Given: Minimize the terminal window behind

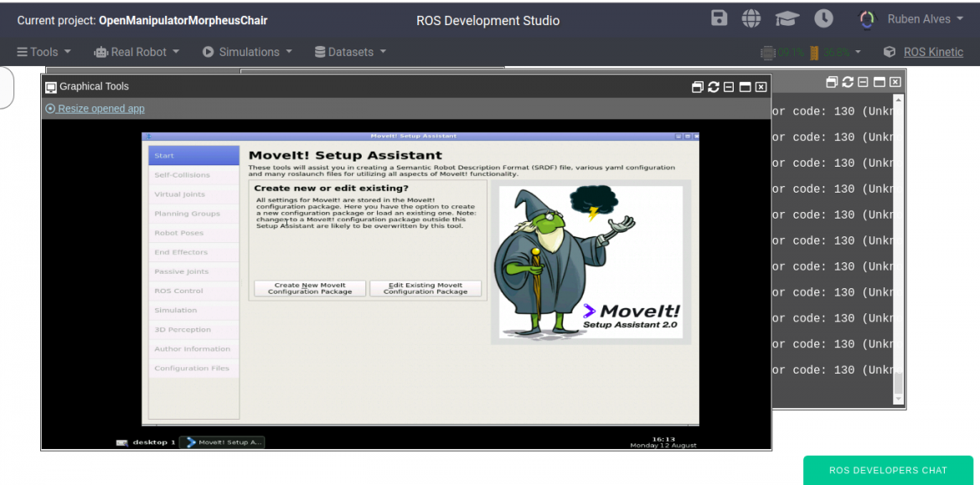Looking at the screenshot, I should pos(863,82).
